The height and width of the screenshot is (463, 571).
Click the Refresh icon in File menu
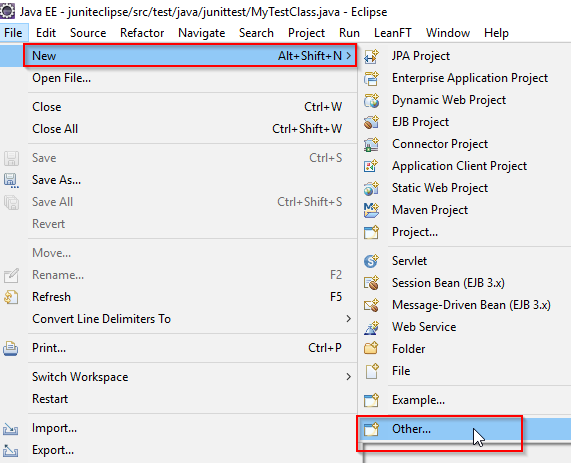coord(11,297)
